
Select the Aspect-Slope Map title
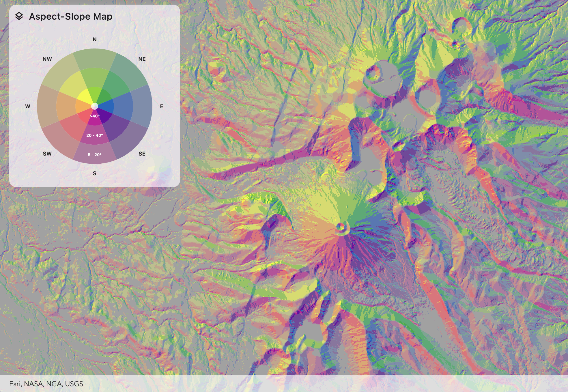pyautogui.click(x=71, y=16)
